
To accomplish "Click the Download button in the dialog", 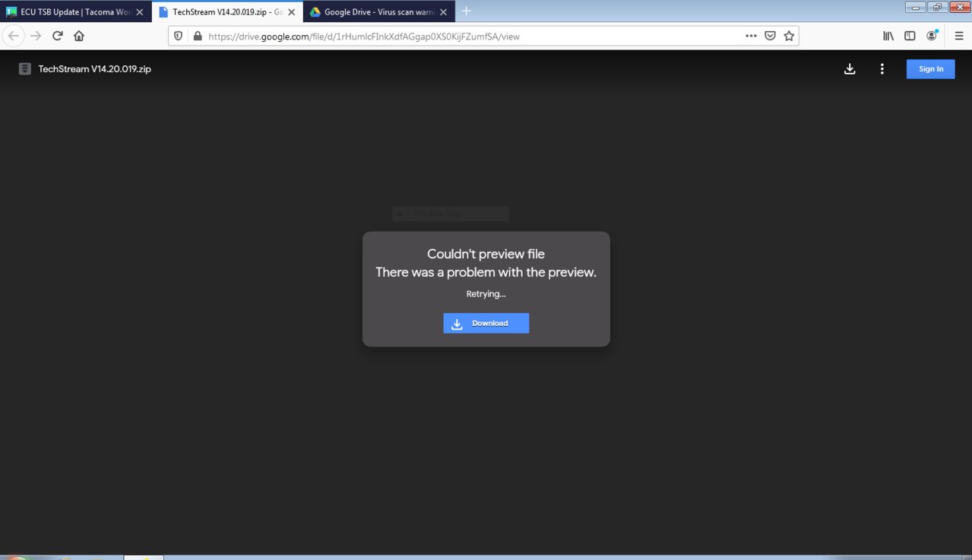I will 486,324.
